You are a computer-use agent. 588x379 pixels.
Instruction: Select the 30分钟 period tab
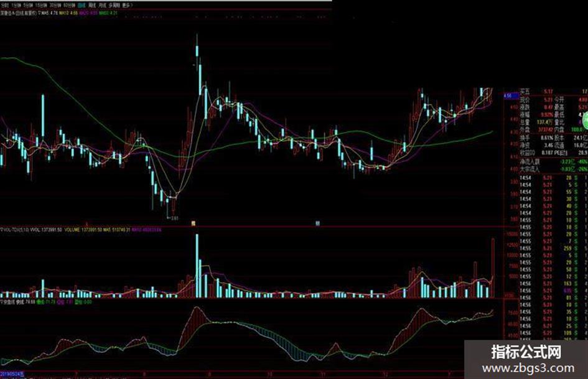click(55, 5)
